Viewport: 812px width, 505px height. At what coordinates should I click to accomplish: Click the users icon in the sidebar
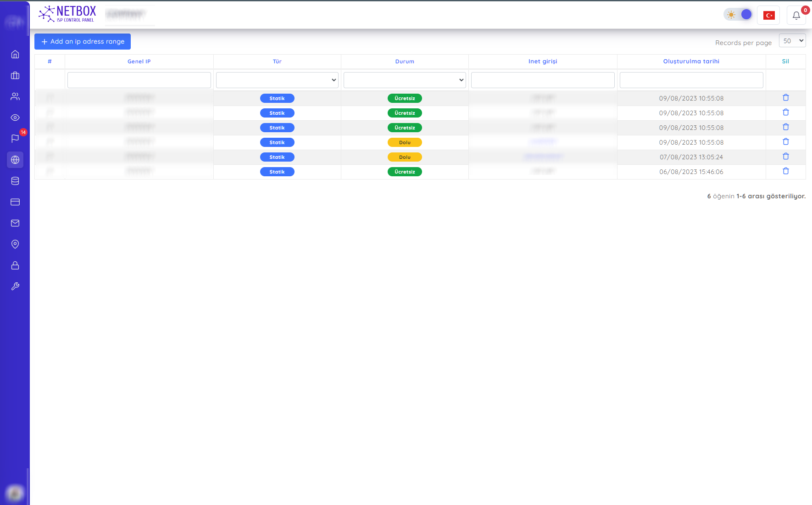point(15,96)
